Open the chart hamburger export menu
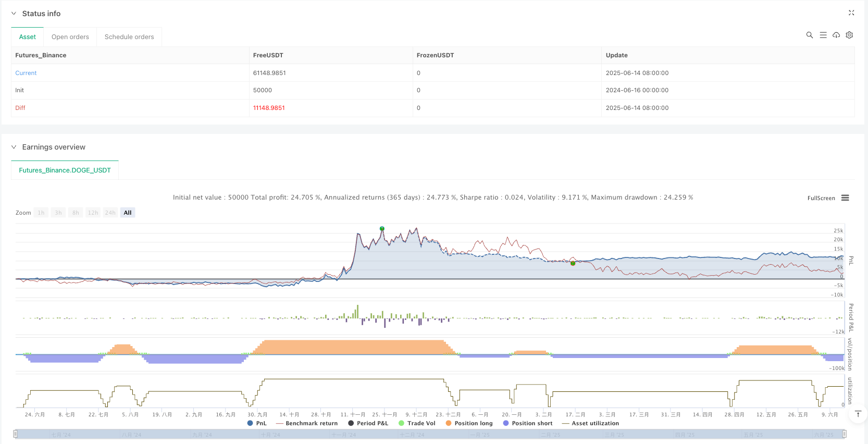This screenshot has width=868, height=444. pos(845,198)
